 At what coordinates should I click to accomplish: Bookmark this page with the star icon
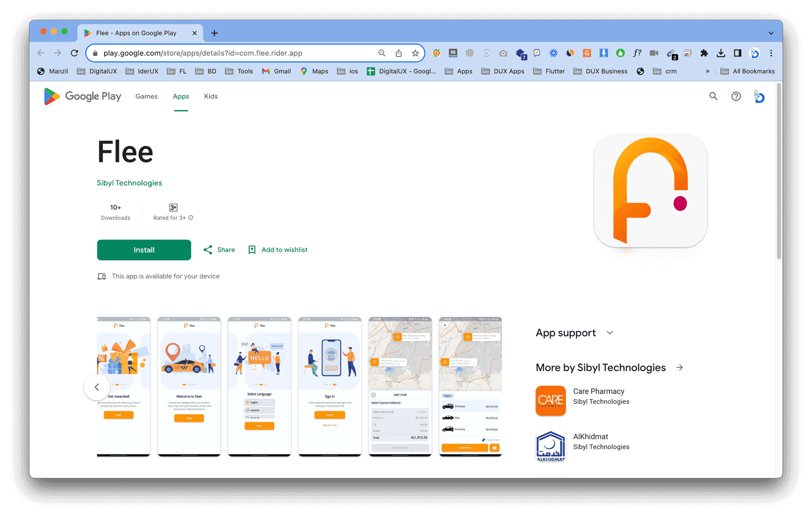[415, 53]
